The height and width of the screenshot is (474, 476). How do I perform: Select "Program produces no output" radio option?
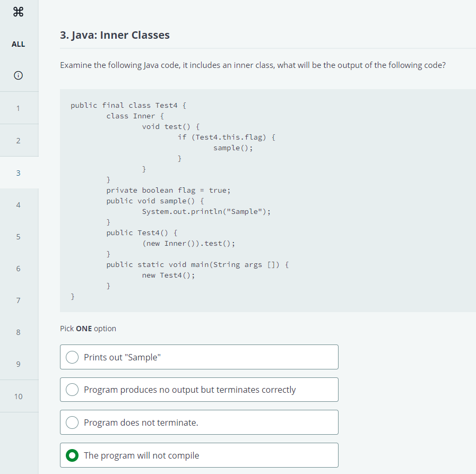tap(73, 390)
